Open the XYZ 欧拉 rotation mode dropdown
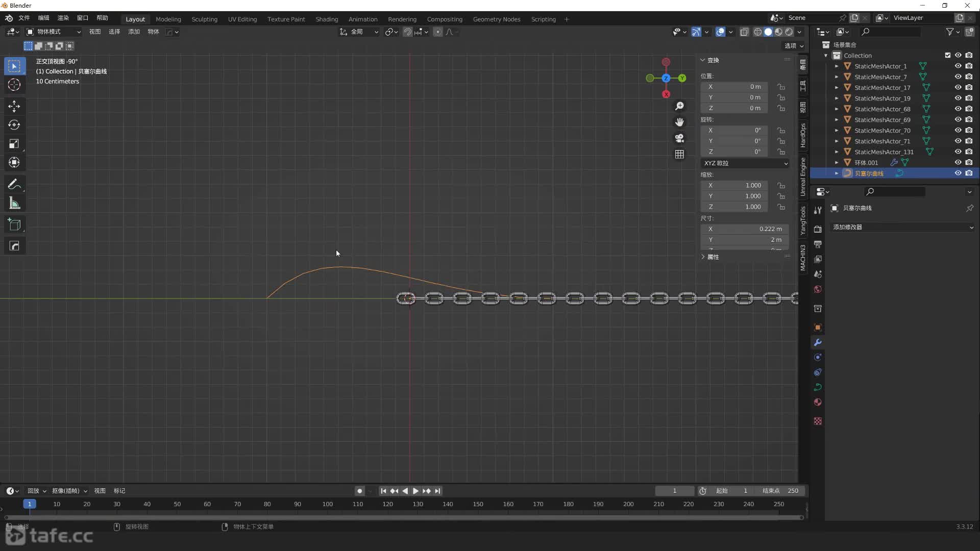980x551 pixels. [x=745, y=163]
